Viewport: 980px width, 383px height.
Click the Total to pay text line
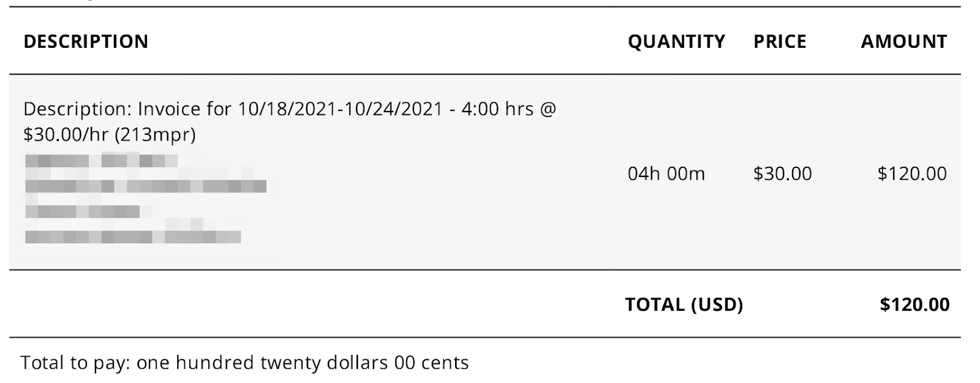click(x=244, y=363)
